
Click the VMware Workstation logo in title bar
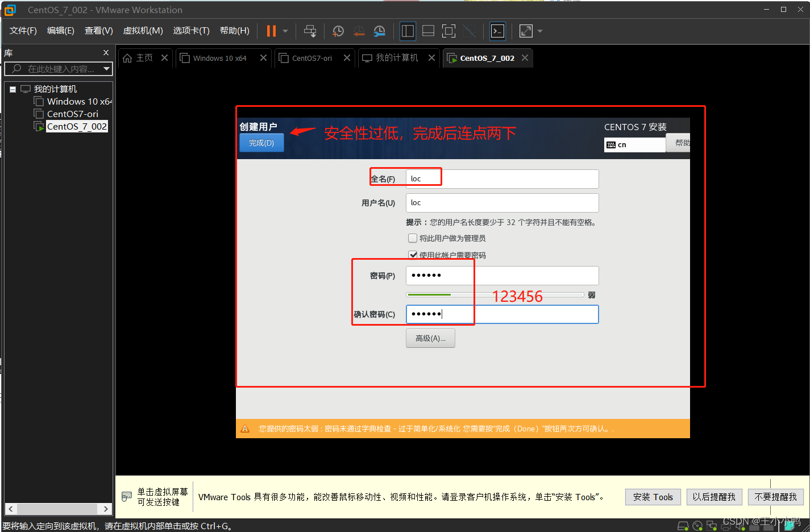10,10
